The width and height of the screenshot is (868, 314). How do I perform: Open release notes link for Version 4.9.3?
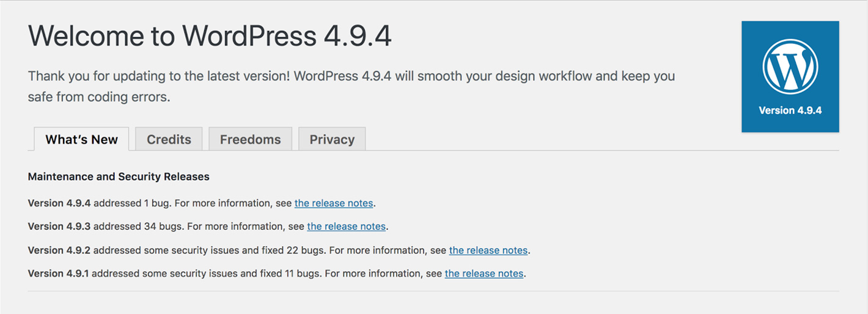[346, 227]
